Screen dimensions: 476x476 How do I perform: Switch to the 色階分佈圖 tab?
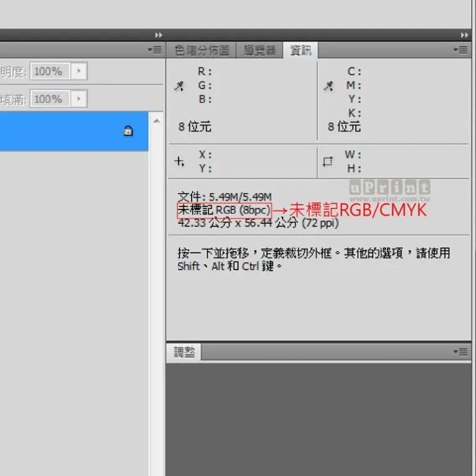(x=202, y=50)
